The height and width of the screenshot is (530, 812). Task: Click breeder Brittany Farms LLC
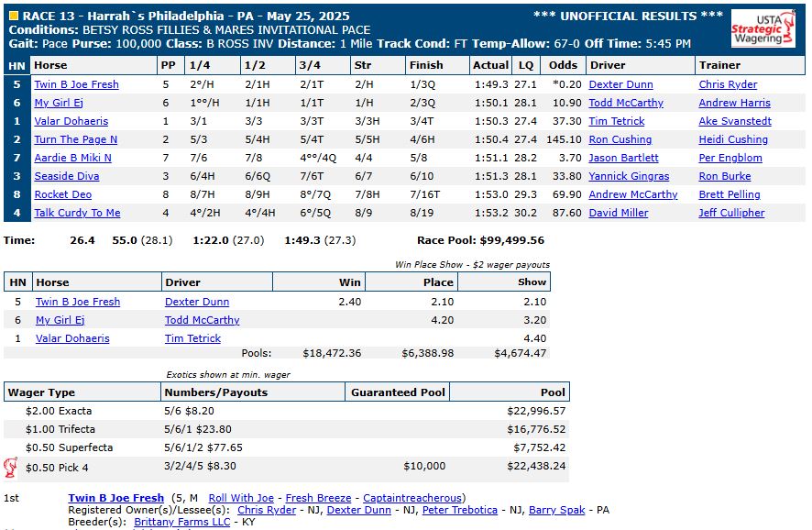pyautogui.click(x=182, y=522)
